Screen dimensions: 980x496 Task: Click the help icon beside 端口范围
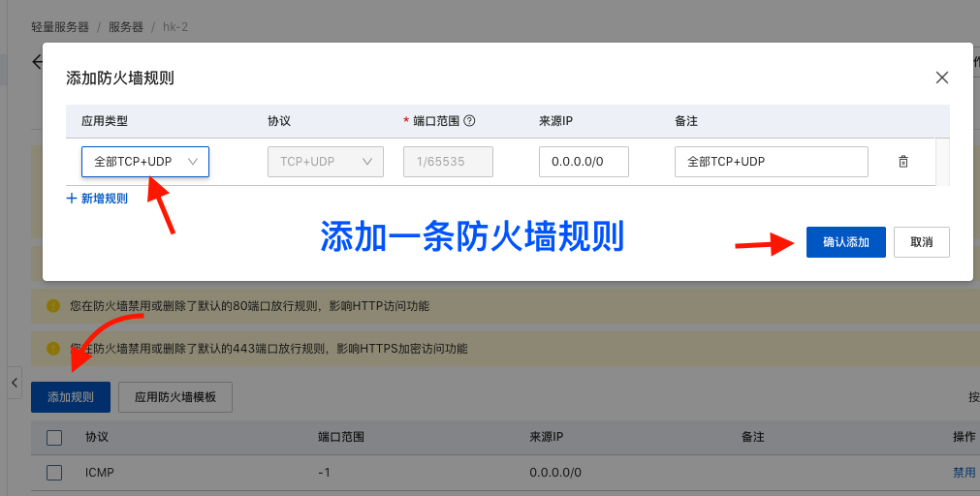(469, 121)
